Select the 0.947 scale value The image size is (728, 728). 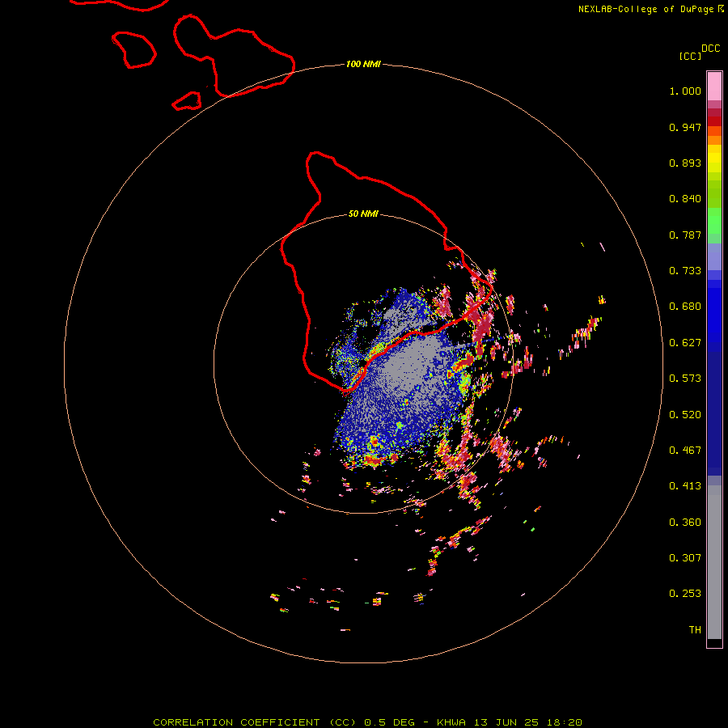[x=685, y=127]
